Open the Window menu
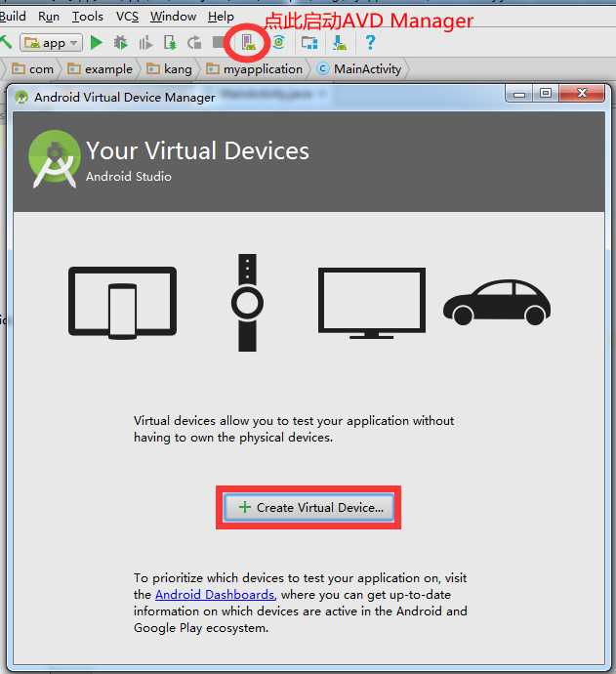The image size is (616, 674). point(173,17)
